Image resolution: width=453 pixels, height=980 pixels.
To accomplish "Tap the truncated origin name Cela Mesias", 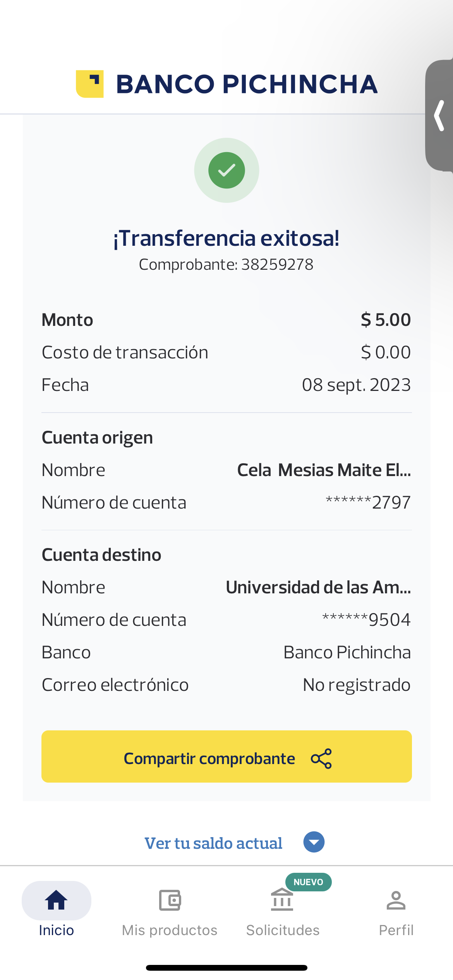I will coord(324,470).
